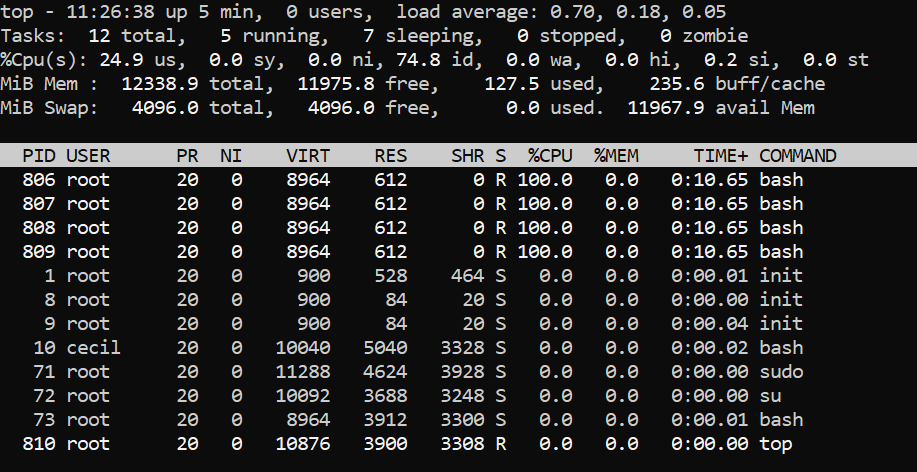Click the COMMAND column header
Image resolution: width=917 pixels, height=472 pixels.
798,156
